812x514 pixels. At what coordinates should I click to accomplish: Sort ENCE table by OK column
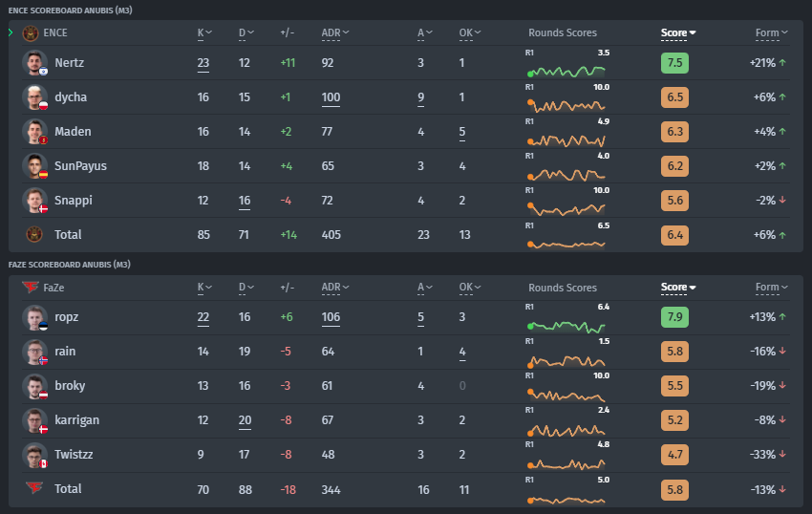(x=470, y=33)
